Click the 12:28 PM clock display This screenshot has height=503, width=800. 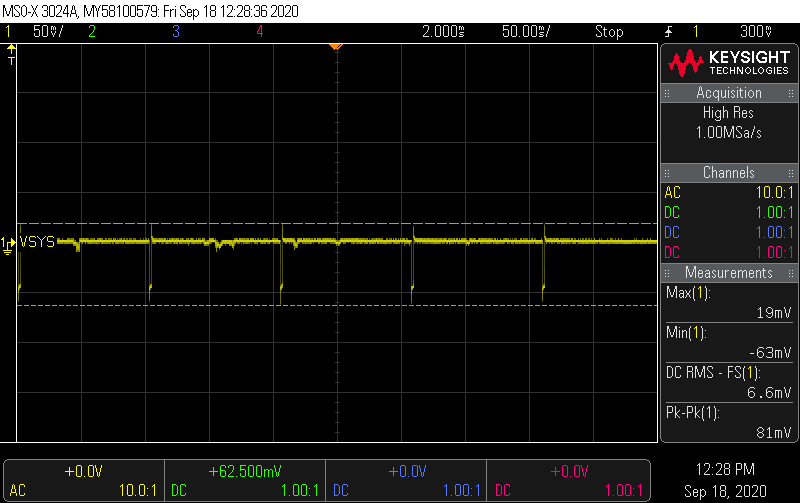tap(725, 469)
